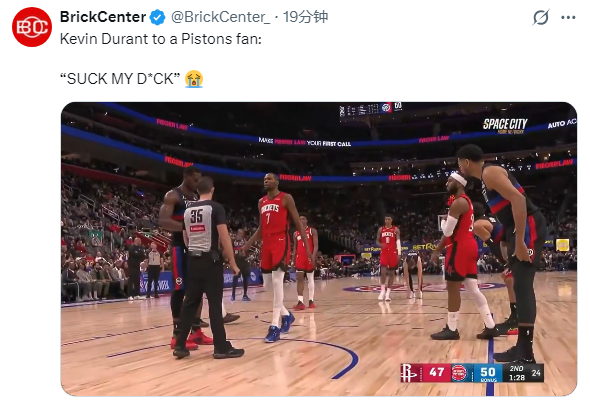Open the three-dot more options menu
The height and width of the screenshot is (403, 590).
568,17
